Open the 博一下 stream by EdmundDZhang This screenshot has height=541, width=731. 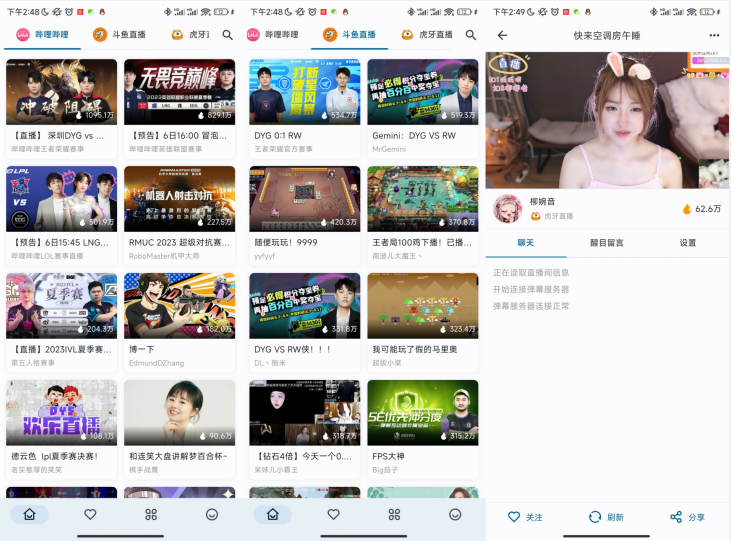(x=180, y=306)
